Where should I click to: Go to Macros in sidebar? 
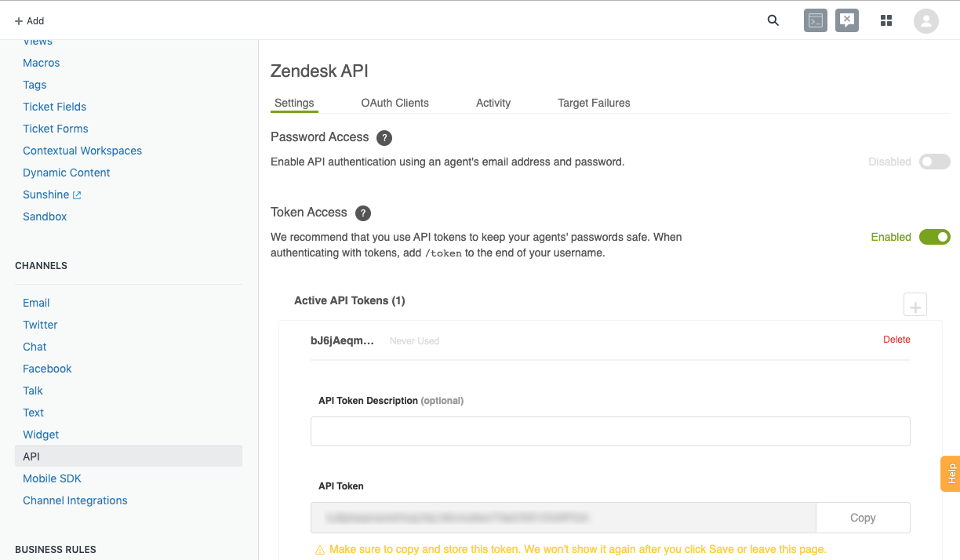point(42,63)
